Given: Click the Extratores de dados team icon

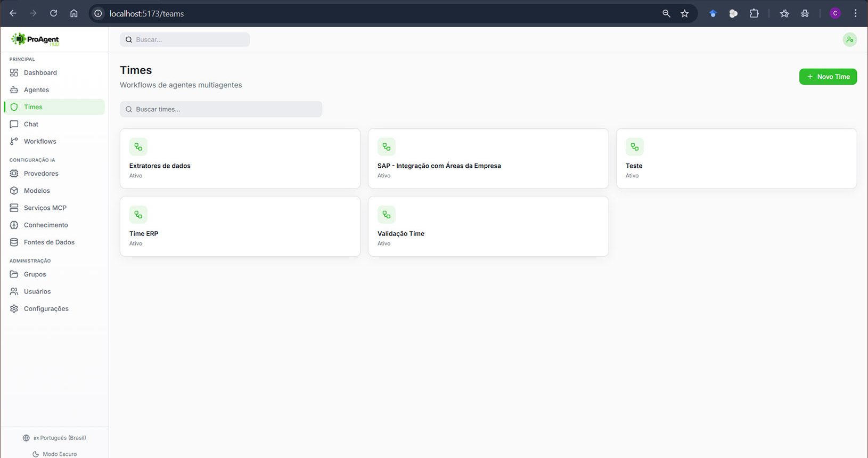Looking at the screenshot, I should [x=138, y=147].
